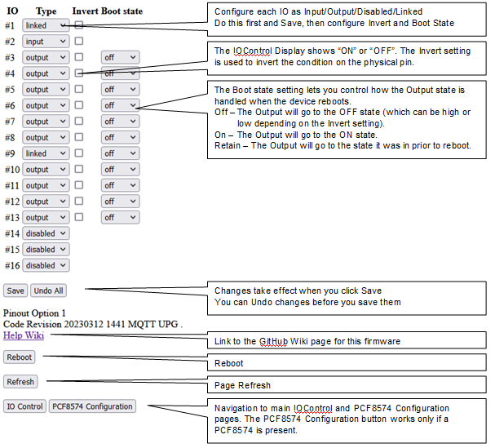The image size is (495, 448).
Task: Click the Reboot button
Action: pos(20,357)
